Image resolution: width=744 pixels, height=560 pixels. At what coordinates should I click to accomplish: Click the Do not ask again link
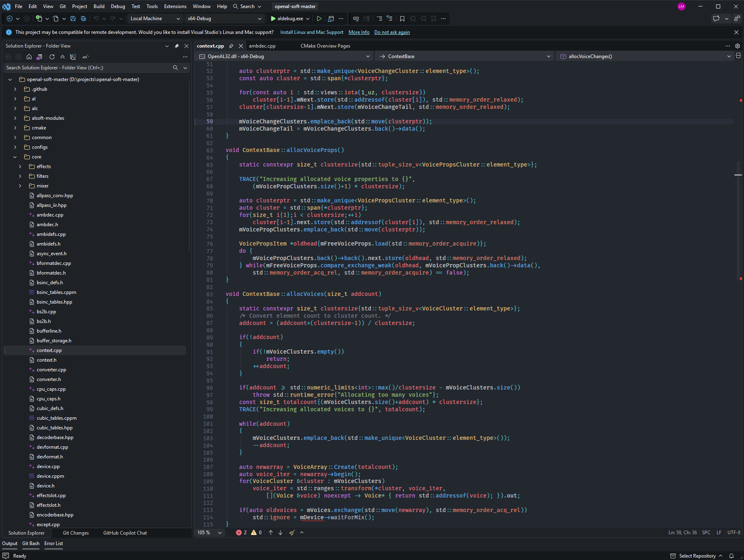[x=392, y=32]
